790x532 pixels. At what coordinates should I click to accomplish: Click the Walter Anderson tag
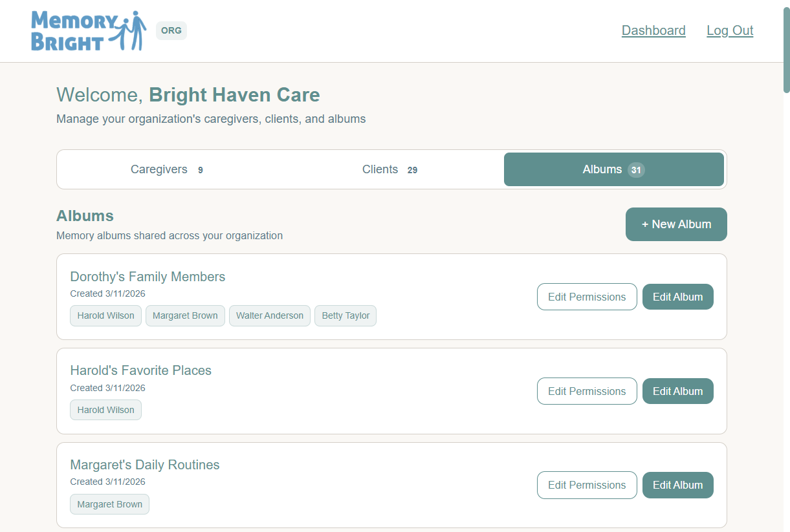270,315
